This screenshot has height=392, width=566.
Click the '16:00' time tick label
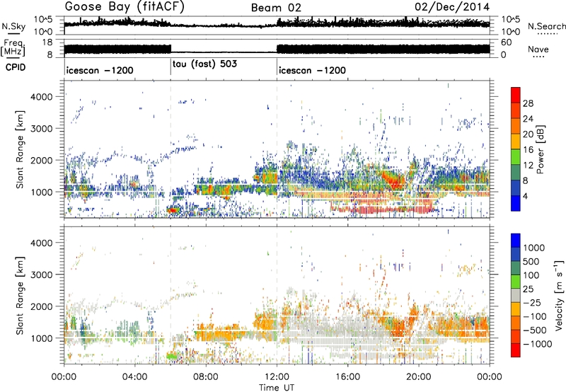coord(347,377)
